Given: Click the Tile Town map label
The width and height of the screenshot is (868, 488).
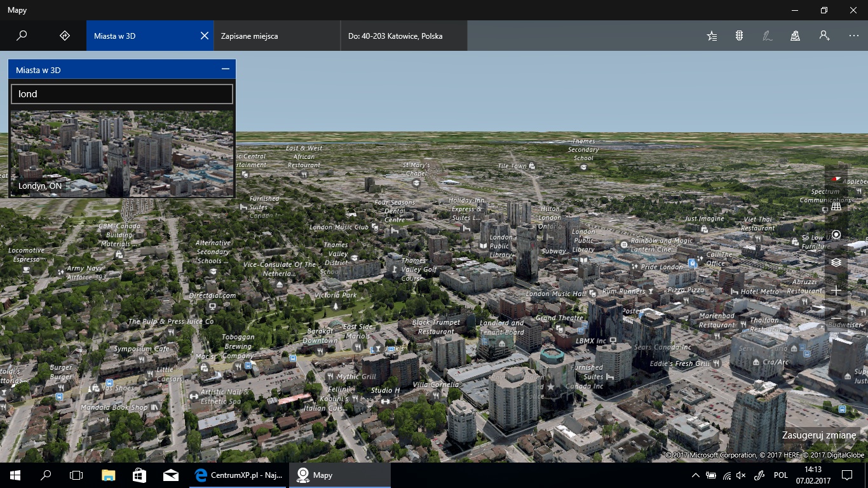Looking at the screenshot, I should [x=512, y=166].
